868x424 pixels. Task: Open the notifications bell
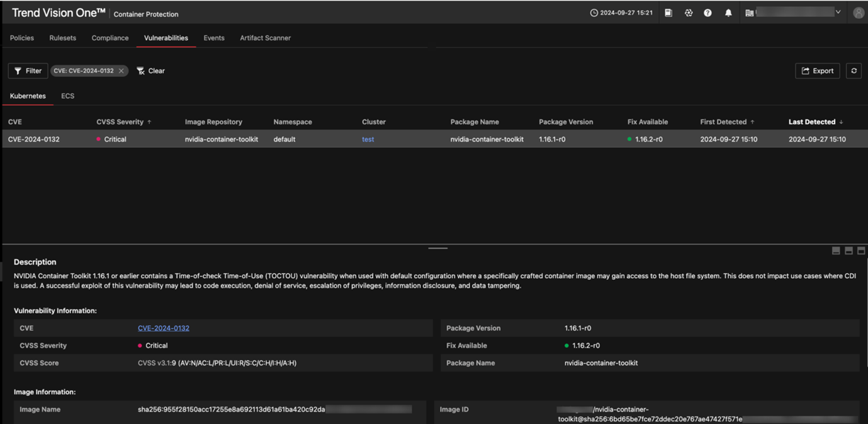(728, 13)
